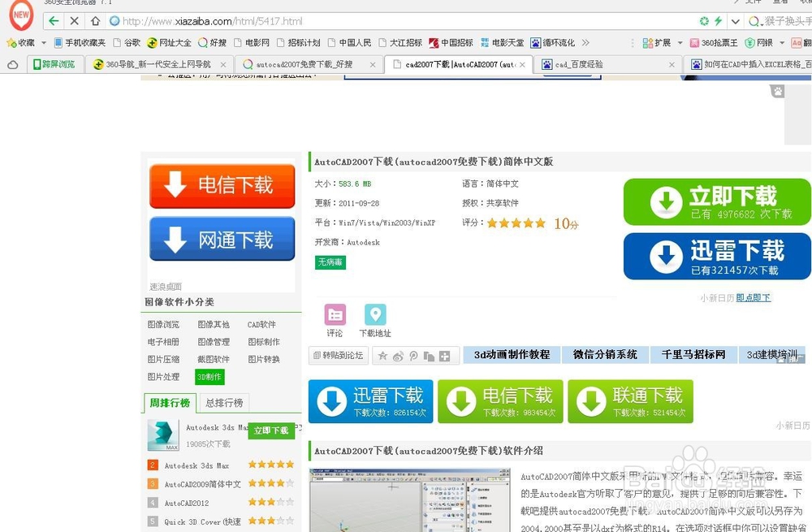Image resolution: width=812 pixels, height=532 pixels.
Task: Click the 无病毒 green badge
Action: [x=330, y=262]
